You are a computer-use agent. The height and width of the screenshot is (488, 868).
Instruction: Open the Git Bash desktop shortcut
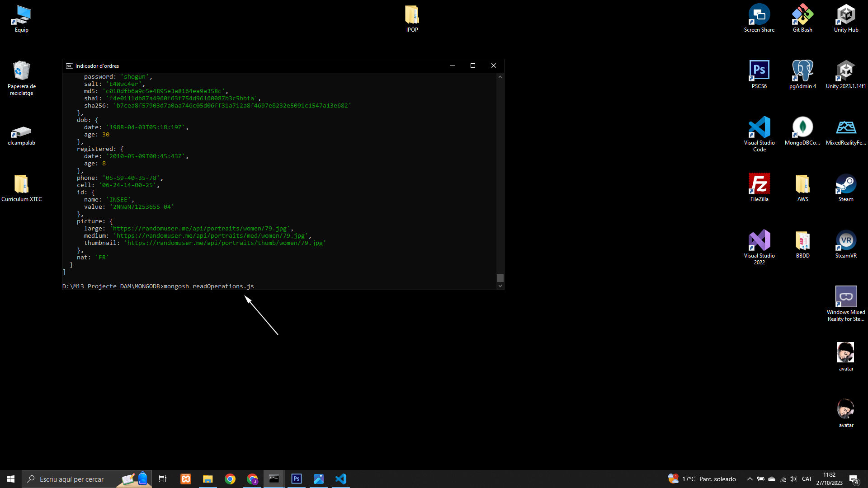802,19
